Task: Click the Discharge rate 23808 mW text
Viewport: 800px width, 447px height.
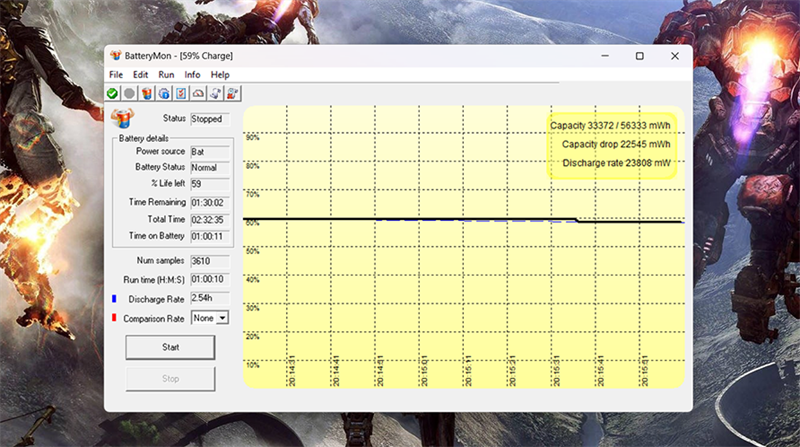Action: point(616,163)
